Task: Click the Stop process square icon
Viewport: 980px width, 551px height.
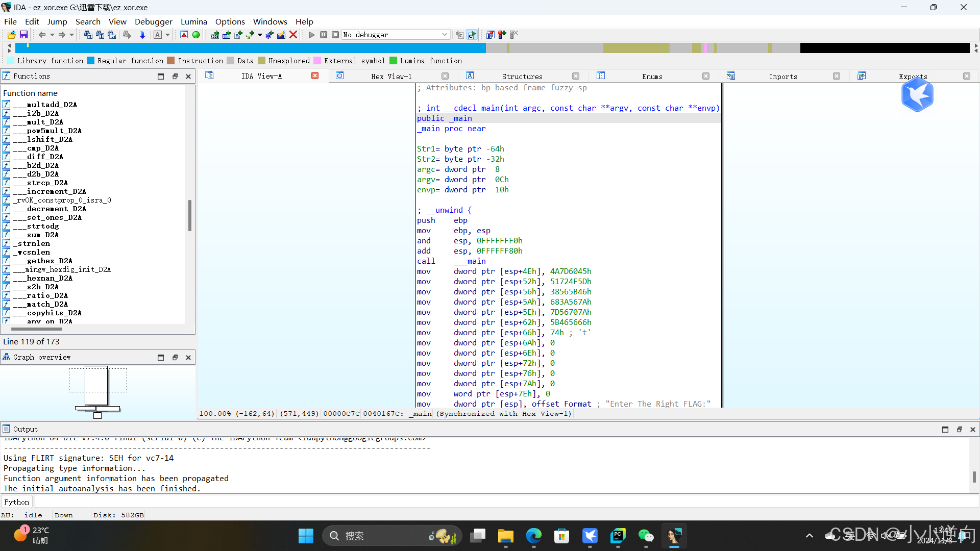Action: point(335,35)
